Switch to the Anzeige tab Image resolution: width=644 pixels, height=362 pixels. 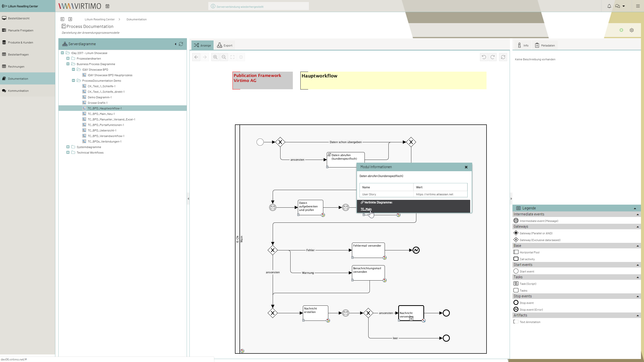tap(203, 46)
